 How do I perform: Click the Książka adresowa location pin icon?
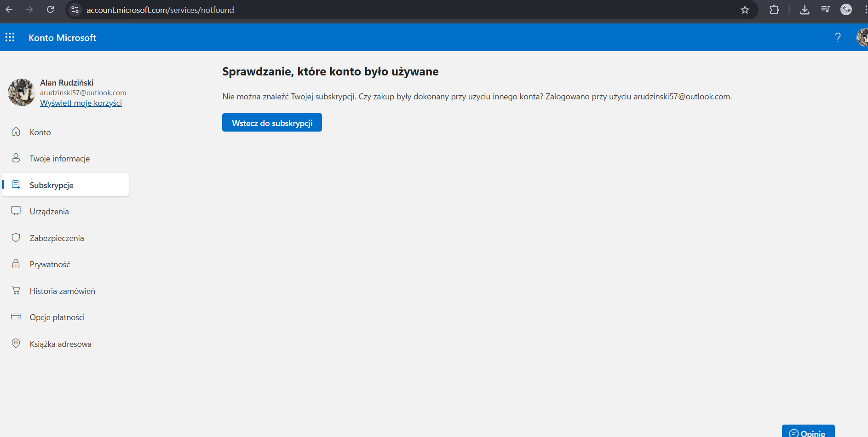[x=16, y=343]
